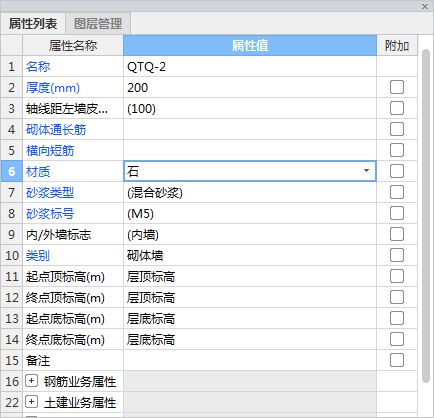The image size is (434, 418).
Task: Select the 砂浆类型 property label
Action: pyautogui.click(x=50, y=193)
